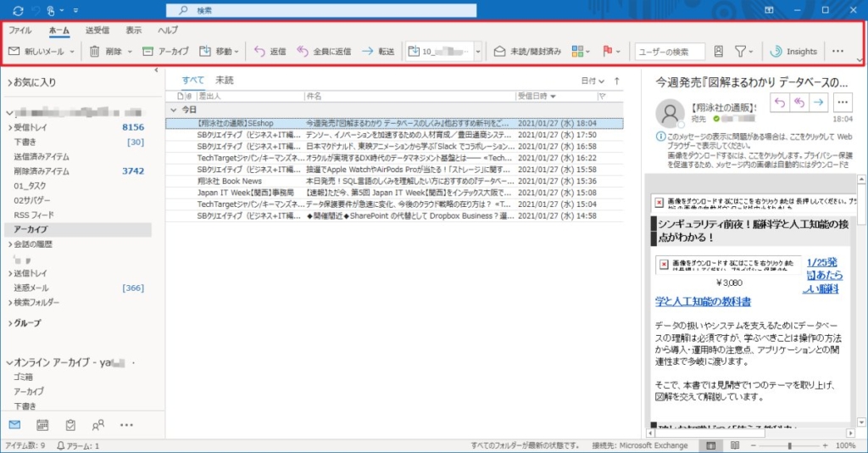Image resolution: width=868 pixels, height=453 pixels.
Task: Click the ユーザーの検索 field
Action: tap(670, 52)
